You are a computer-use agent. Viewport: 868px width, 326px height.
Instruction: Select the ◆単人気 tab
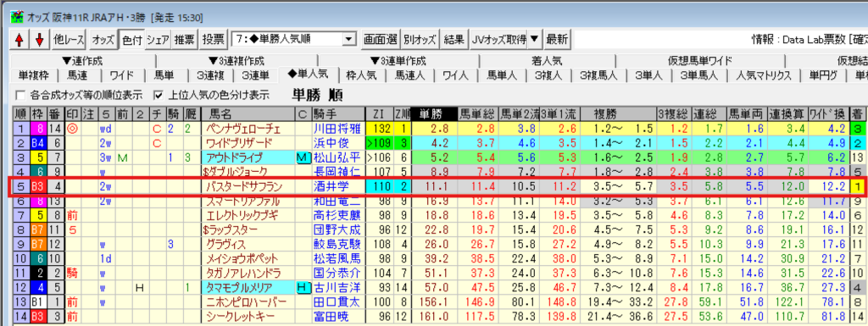pos(308,74)
